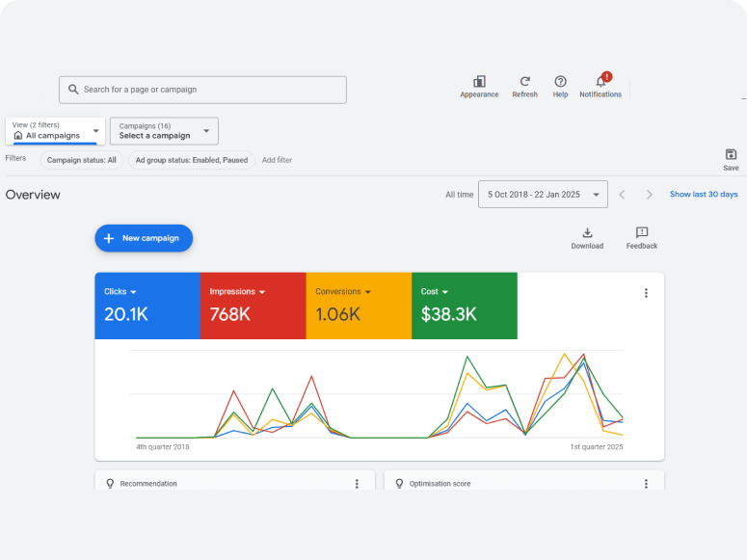Click the Add filter option
The width and height of the screenshot is (747, 560).
tap(277, 160)
